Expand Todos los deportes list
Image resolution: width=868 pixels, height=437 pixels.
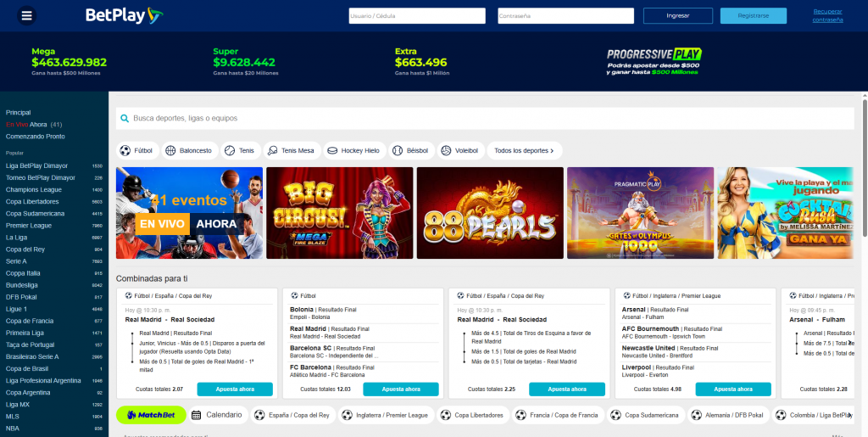[524, 151]
